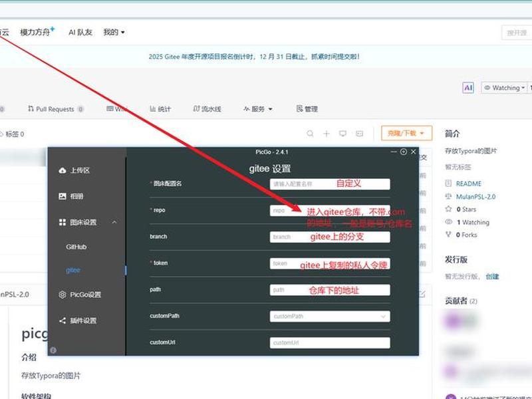The height and width of the screenshot is (399, 532).
Task: Click the edit icon at README panel corner
Action: coord(422,294)
